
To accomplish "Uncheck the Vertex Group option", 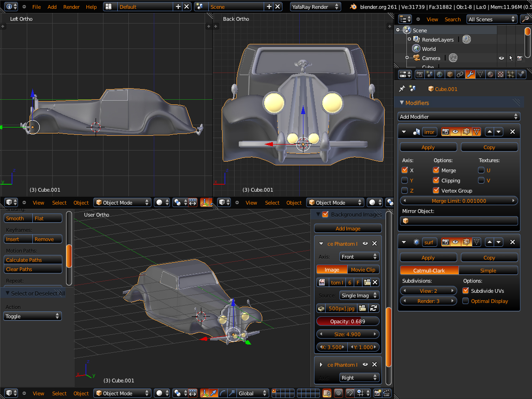I will click(436, 190).
